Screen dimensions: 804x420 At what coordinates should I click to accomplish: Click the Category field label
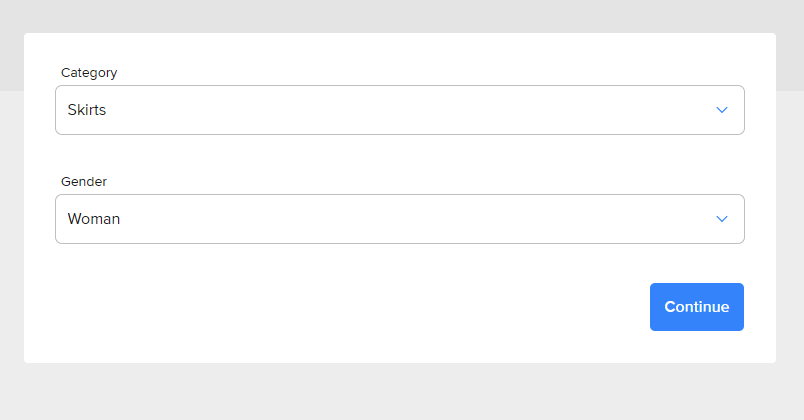[89, 73]
